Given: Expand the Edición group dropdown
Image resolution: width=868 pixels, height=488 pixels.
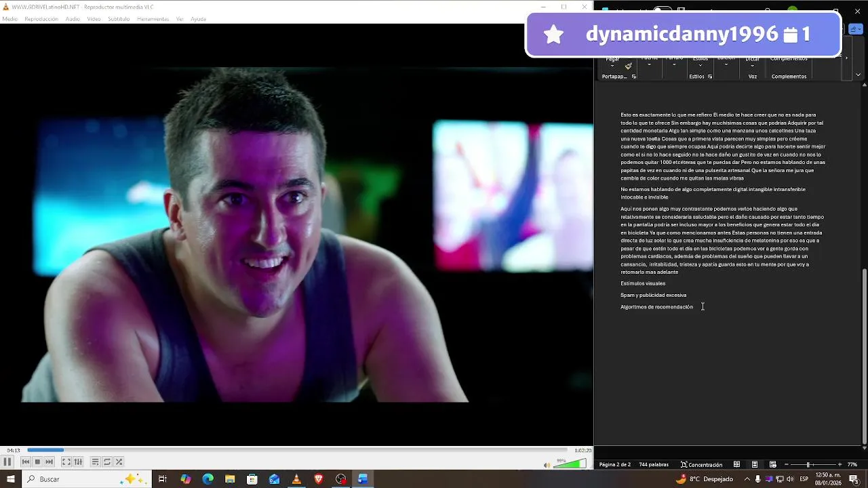Looking at the screenshot, I should pyautogui.click(x=726, y=64).
